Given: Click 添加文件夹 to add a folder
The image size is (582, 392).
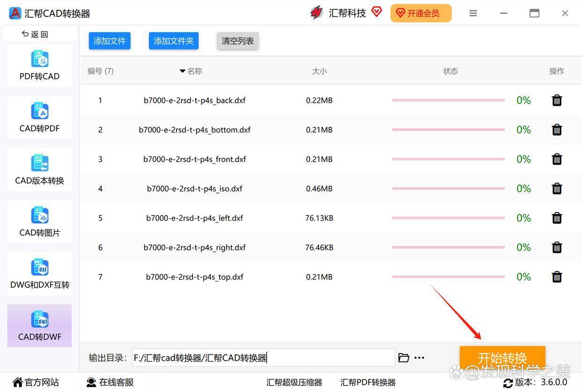Looking at the screenshot, I should click(174, 41).
